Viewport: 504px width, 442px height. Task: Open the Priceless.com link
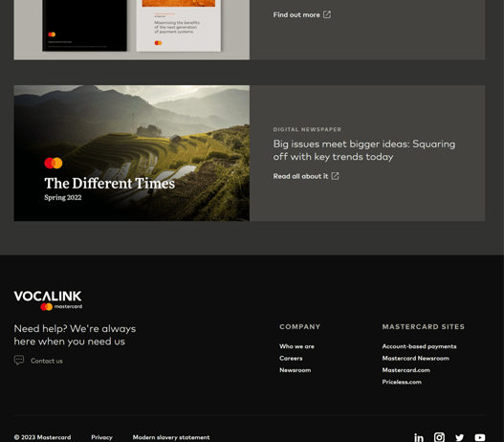[x=402, y=382]
